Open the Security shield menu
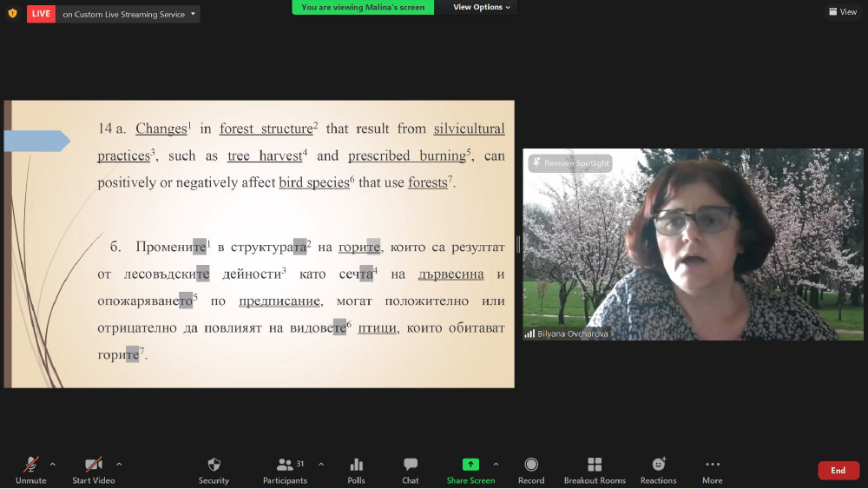The height and width of the screenshot is (489, 868). [214, 470]
